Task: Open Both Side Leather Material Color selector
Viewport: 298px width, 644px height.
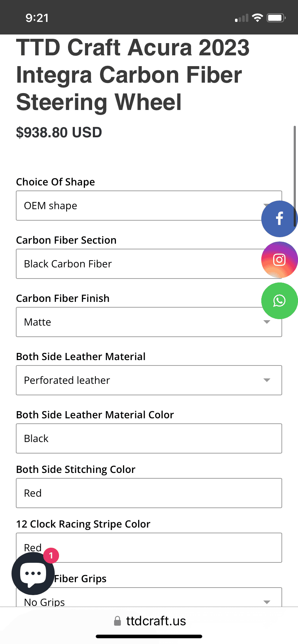Action: pyautogui.click(x=149, y=438)
